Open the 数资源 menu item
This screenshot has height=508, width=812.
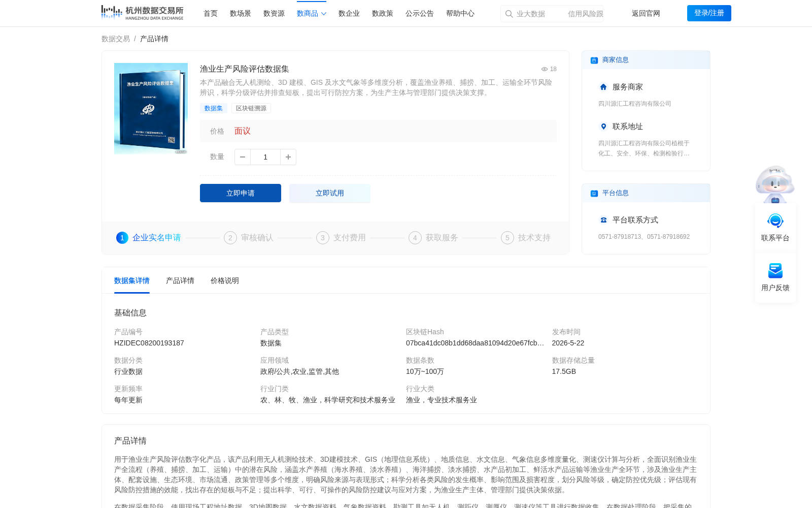coord(274,13)
